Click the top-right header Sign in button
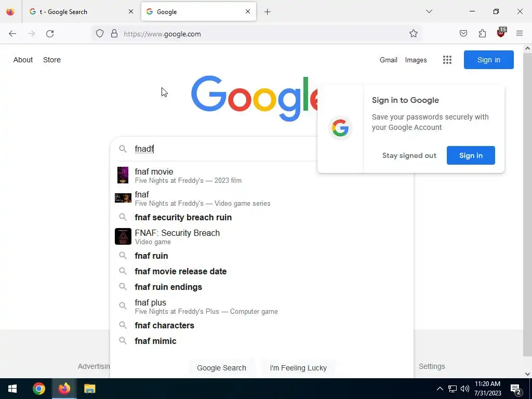This screenshot has width=532, height=399. click(x=488, y=60)
